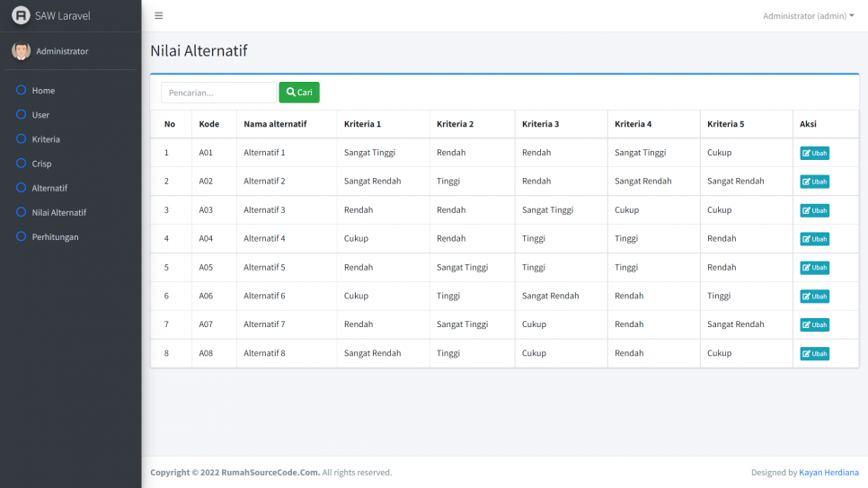Open the Kayan Herdiana link
The image size is (868, 488).
click(x=828, y=473)
